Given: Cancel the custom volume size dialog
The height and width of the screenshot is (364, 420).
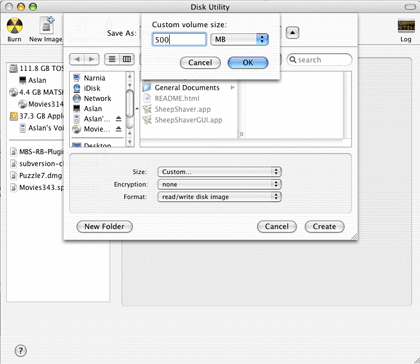Looking at the screenshot, I should coord(200,63).
